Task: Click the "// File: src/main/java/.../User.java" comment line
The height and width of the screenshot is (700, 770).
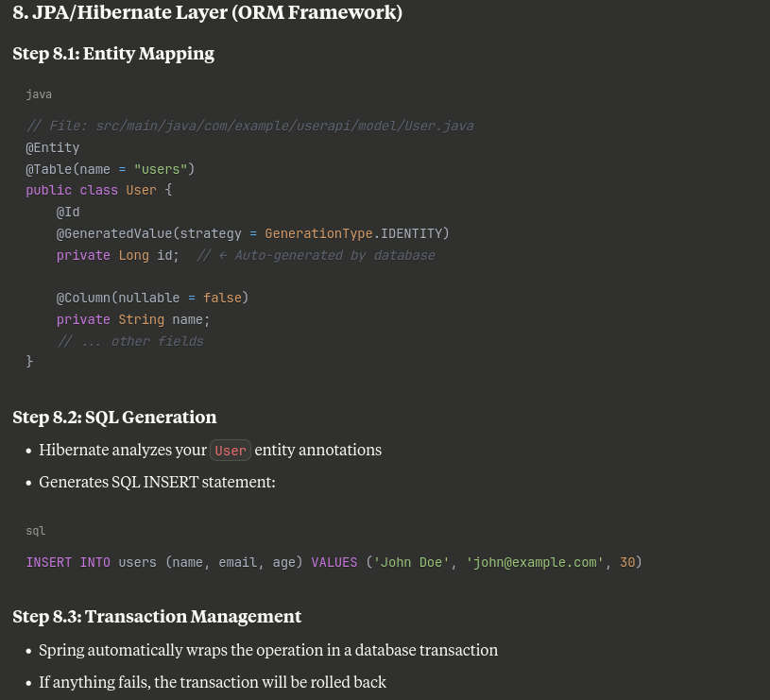Action: (x=250, y=127)
